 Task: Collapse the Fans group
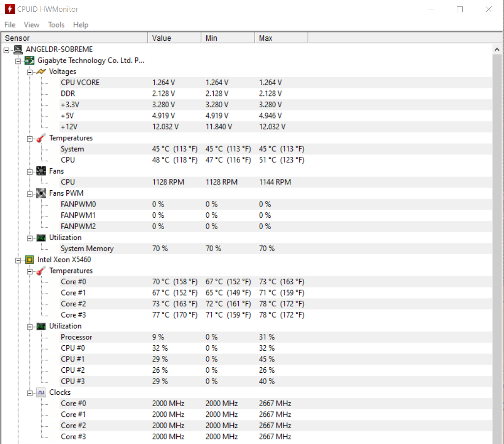tap(29, 172)
